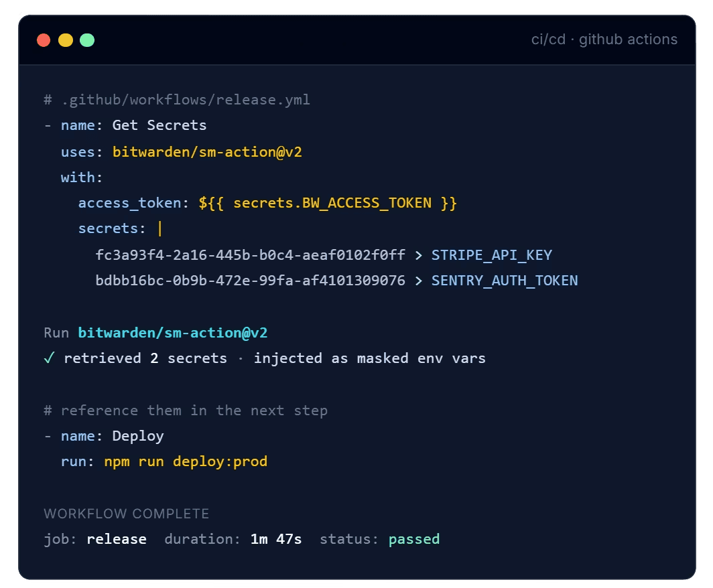Click the status value 'passed'
713x588 pixels.
(414, 539)
